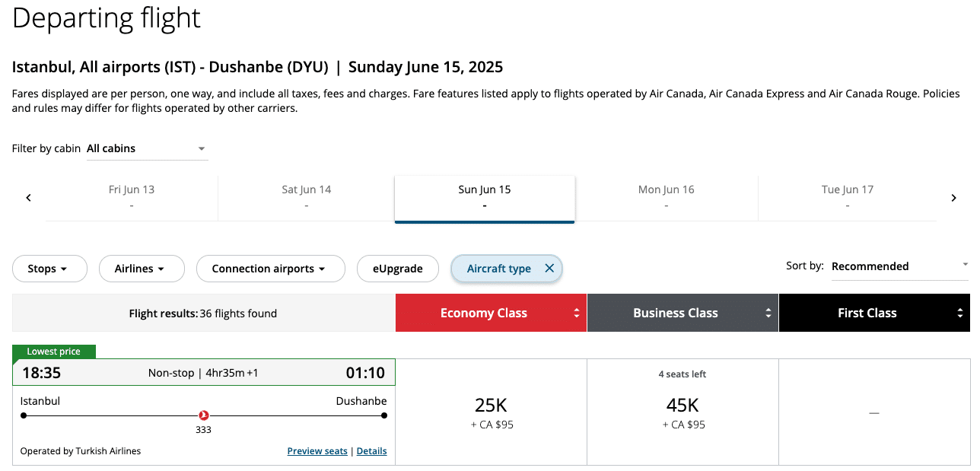Choose the Tue Jun 17 date tab
Screen dimensions: 980x471
(x=847, y=197)
